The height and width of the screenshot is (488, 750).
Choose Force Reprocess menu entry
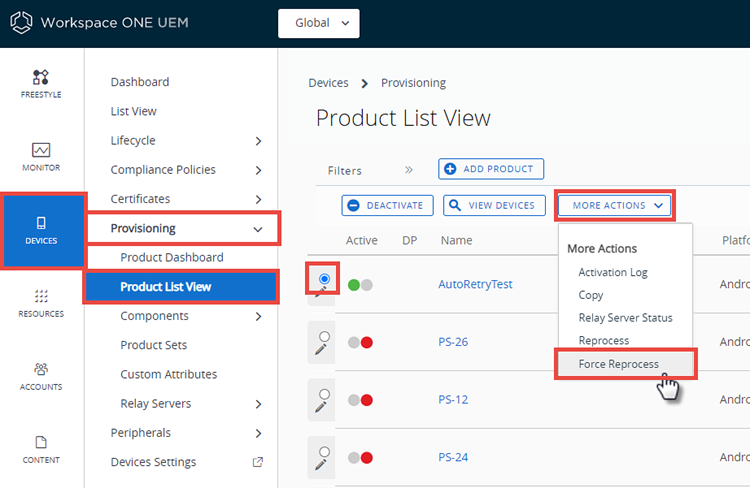pyautogui.click(x=625, y=364)
